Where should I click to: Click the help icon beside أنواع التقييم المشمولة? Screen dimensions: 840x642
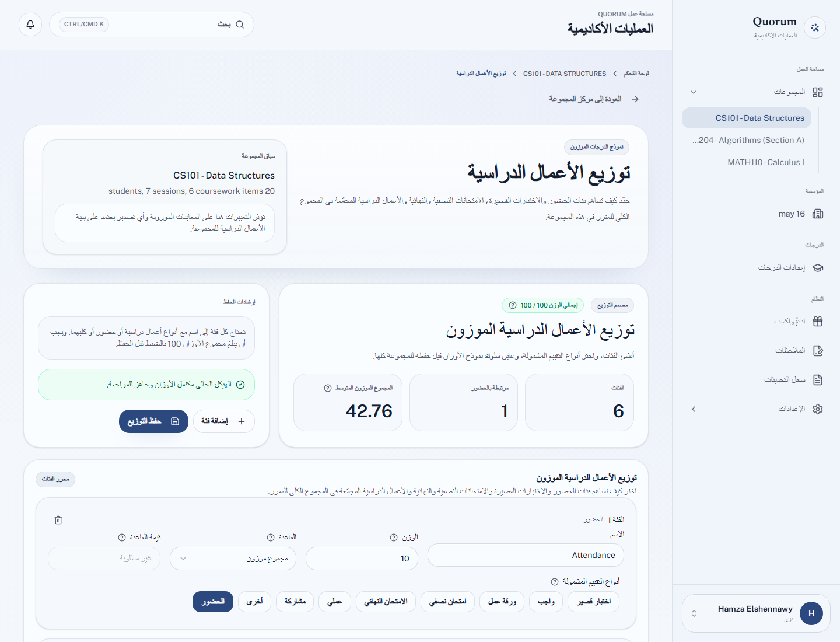point(555,582)
